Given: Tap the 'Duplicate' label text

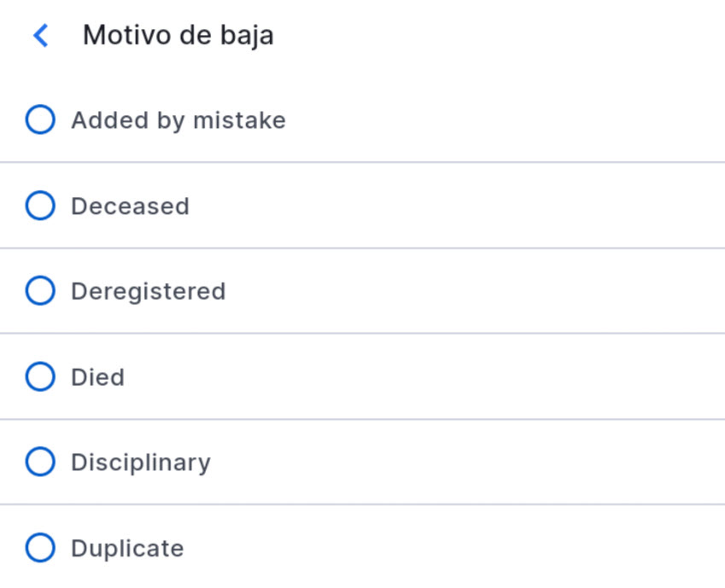Looking at the screenshot, I should 127,547.
